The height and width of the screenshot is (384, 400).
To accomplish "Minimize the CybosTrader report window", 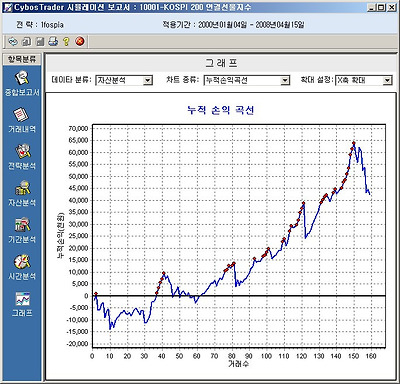I will pyautogui.click(x=372, y=7).
